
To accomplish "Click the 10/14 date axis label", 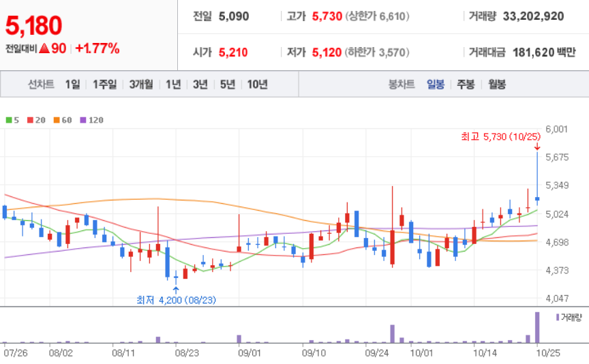I will [x=485, y=354].
